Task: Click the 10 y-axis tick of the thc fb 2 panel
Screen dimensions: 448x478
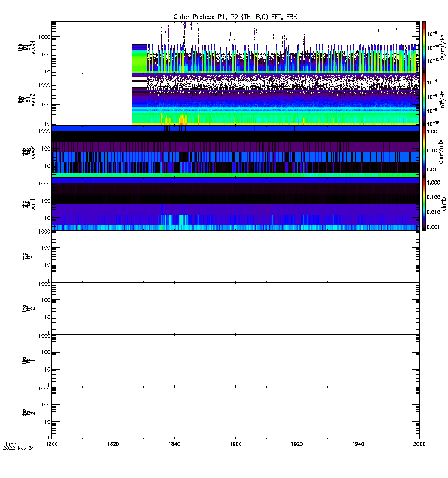Action: point(47,422)
